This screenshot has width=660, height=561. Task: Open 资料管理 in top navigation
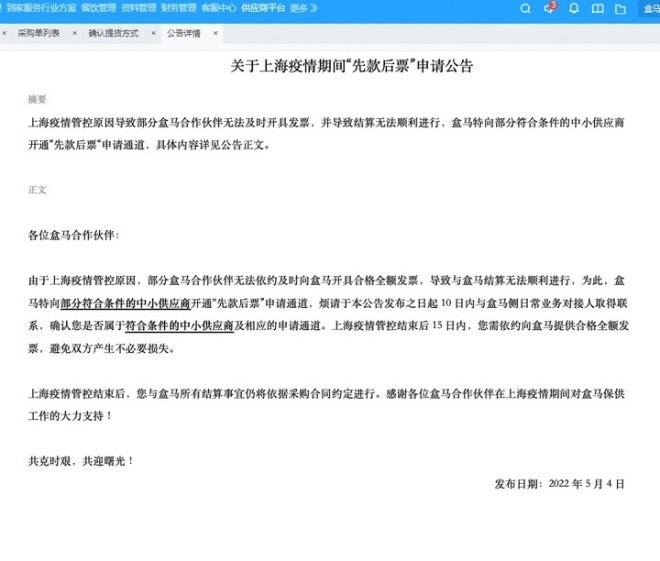138,8
